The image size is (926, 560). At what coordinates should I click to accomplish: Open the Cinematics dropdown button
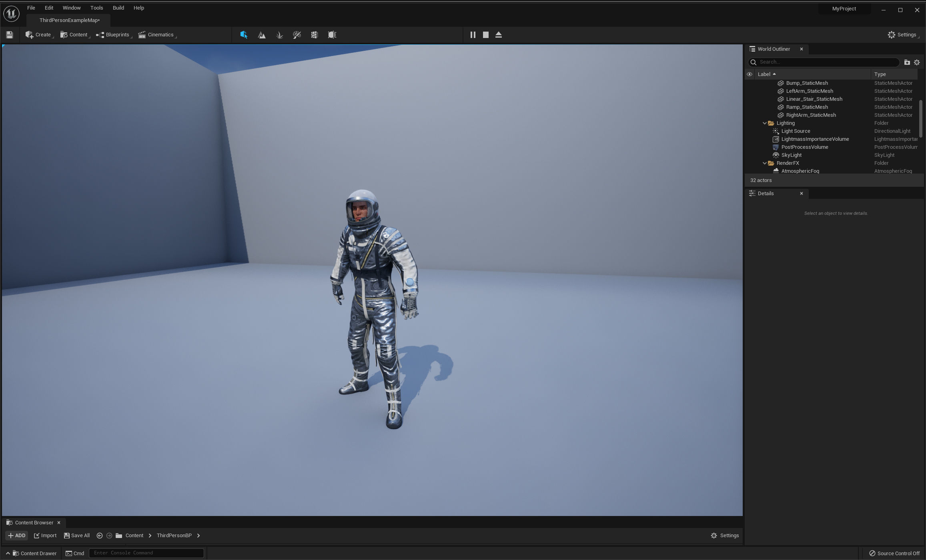[157, 35]
